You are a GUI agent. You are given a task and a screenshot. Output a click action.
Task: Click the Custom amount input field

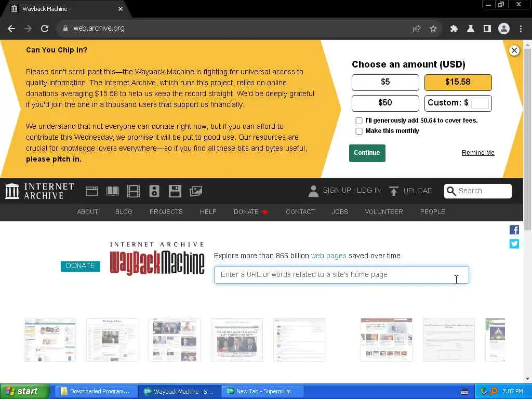(x=480, y=103)
